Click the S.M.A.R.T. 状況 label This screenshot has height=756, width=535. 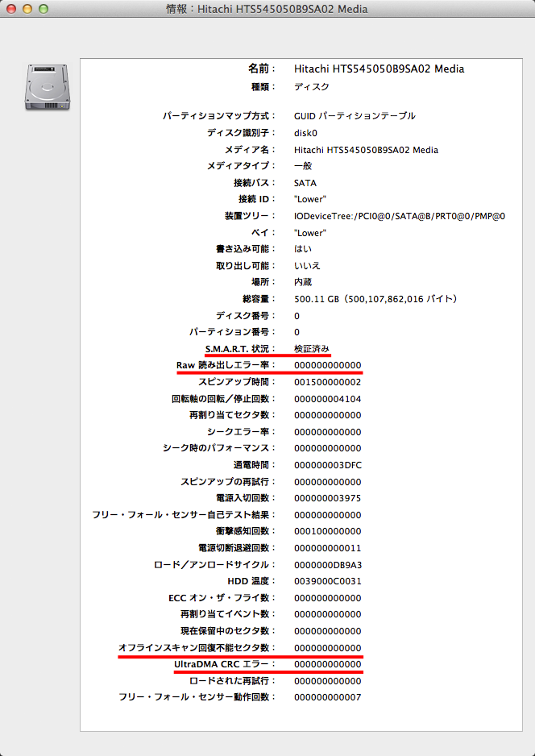240,349
